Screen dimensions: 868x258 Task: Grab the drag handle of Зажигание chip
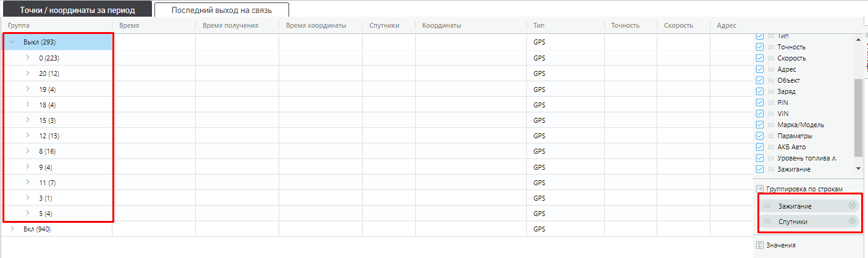tap(767, 206)
